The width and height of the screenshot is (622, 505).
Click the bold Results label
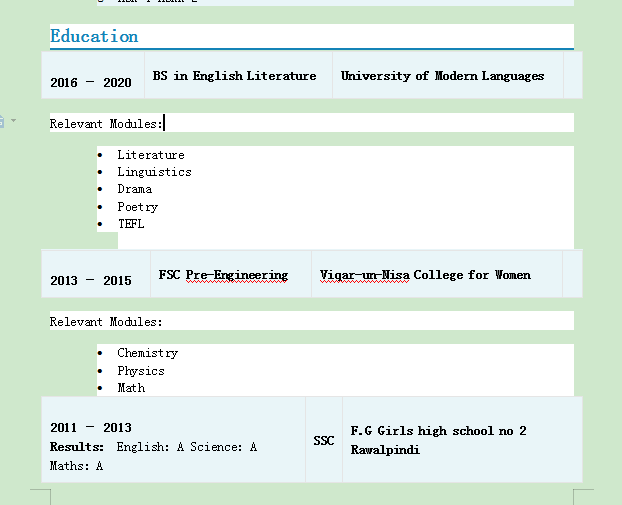(x=77, y=447)
